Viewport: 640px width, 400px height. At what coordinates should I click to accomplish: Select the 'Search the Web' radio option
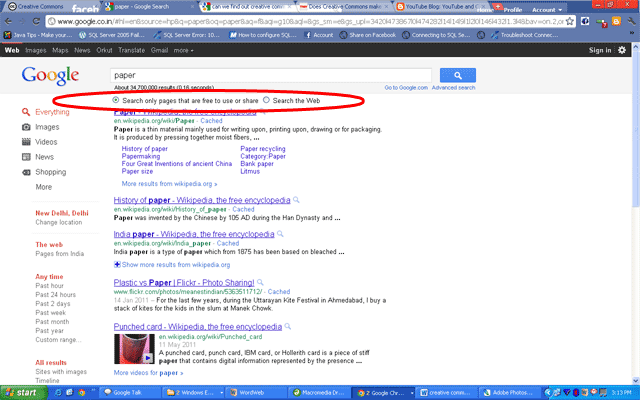click(266, 100)
